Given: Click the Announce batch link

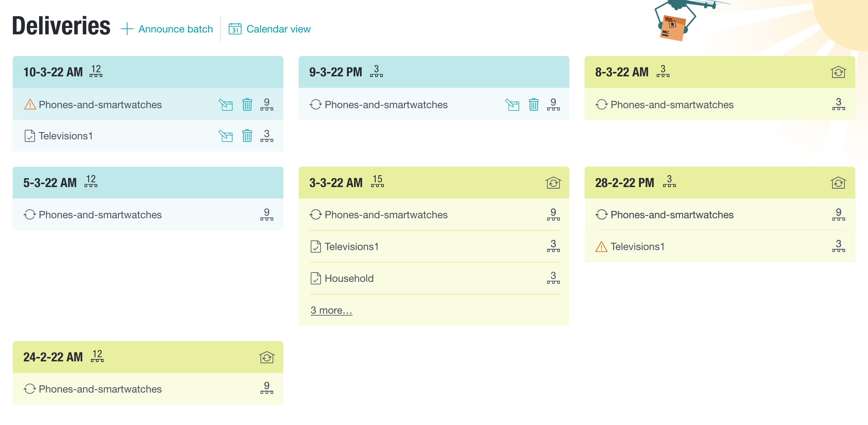Looking at the screenshot, I should tap(167, 29).
